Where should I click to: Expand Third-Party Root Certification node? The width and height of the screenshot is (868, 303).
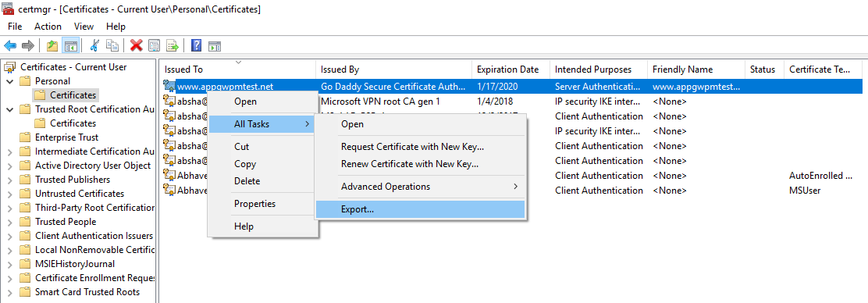coord(9,208)
